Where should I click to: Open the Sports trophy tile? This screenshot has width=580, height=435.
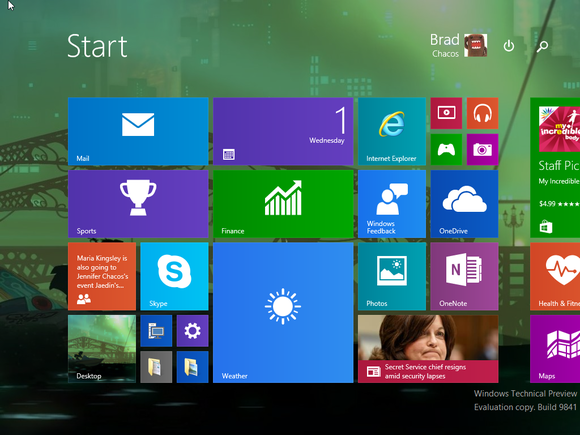point(138,203)
